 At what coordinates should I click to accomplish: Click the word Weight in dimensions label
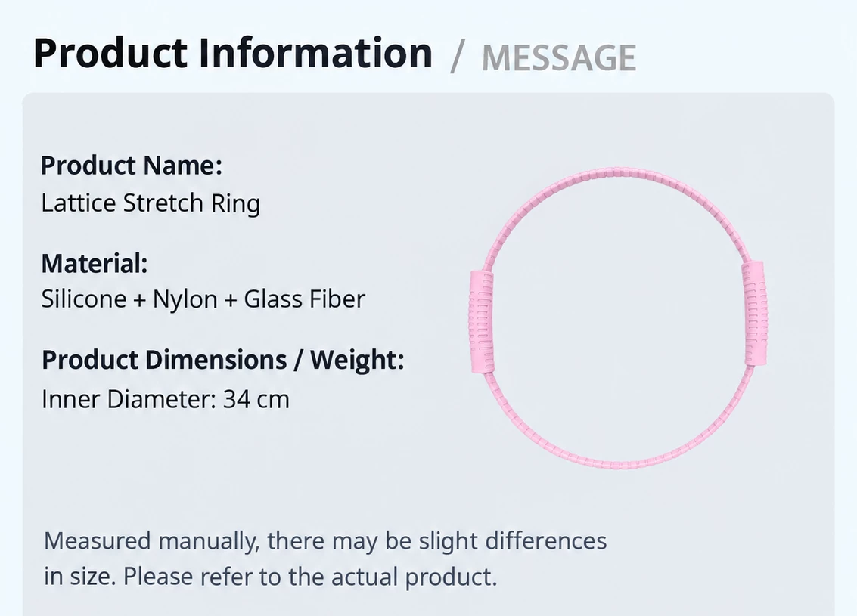pyautogui.click(x=357, y=360)
